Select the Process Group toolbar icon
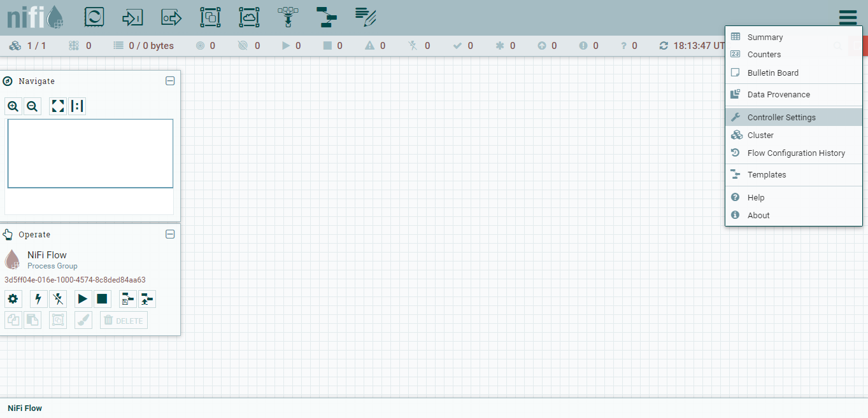 click(210, 17)
